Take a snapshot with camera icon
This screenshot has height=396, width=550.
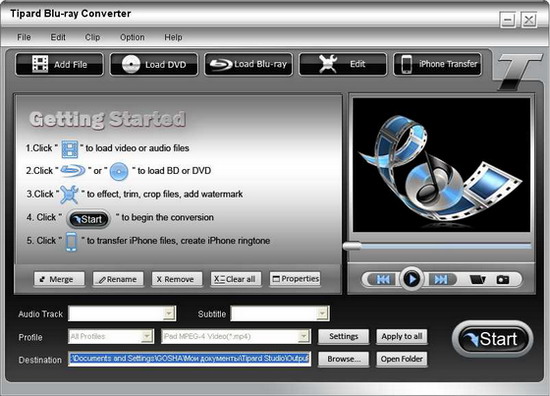[503, 280]
